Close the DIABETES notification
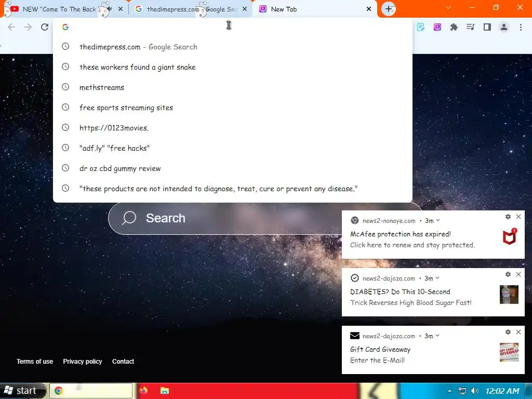The image size is (532, 399). tap(518, 274)
